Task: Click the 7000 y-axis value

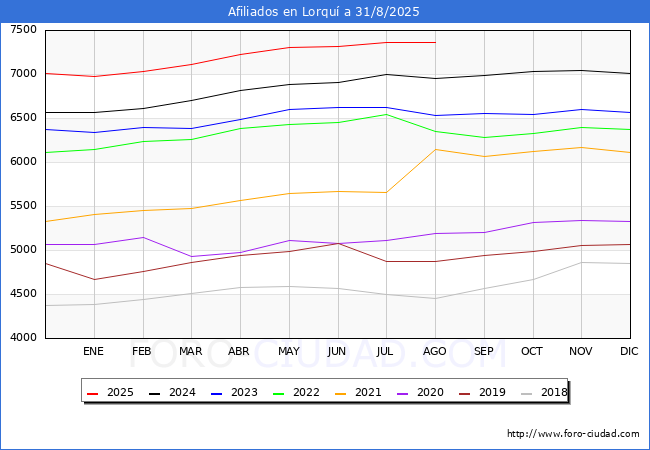Action: coord(24,74)
